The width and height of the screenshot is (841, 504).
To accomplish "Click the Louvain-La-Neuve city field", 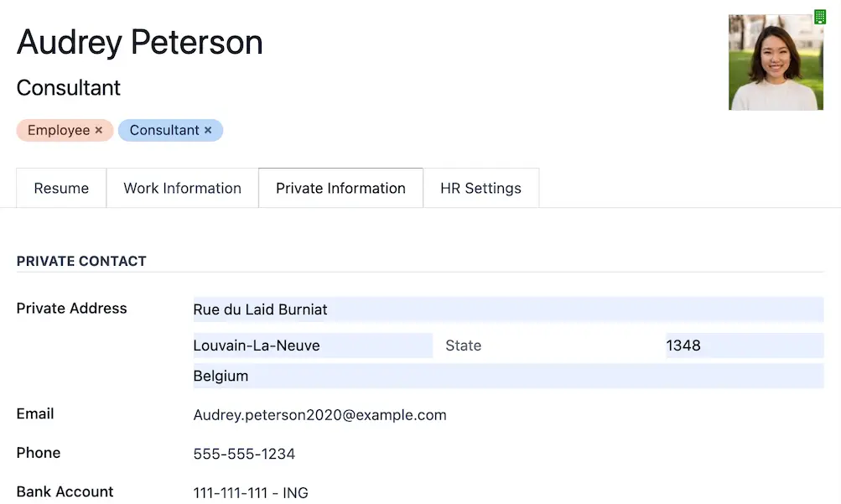I will pyautogui.click(x=313, y=346).
